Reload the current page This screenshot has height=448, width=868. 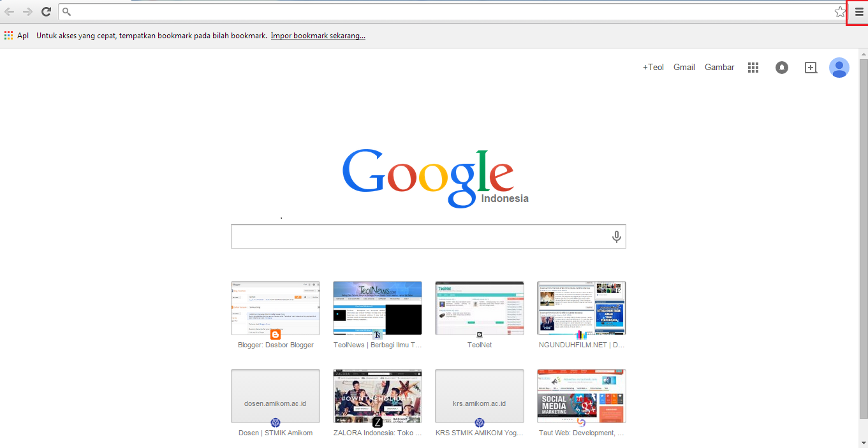pyautogui.click(x=46, y=11)
